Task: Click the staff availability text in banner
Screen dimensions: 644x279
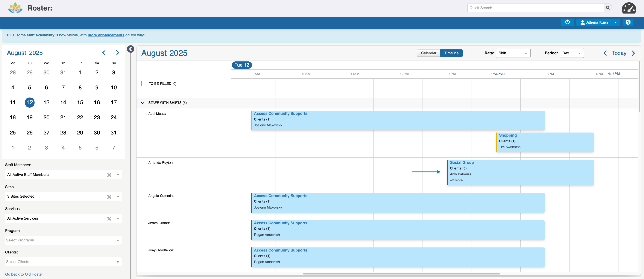Action: coord(41,35)
